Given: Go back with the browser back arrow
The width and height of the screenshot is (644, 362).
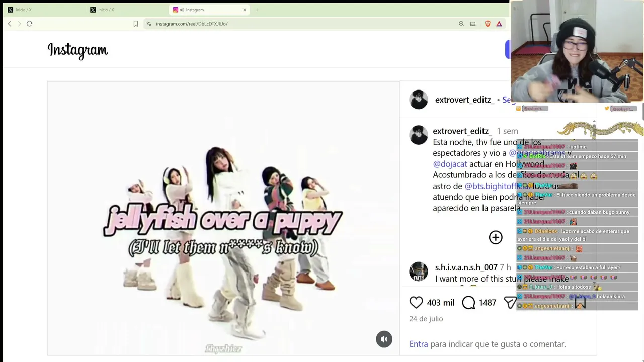Looking at the screenshot, I should 9,24.
